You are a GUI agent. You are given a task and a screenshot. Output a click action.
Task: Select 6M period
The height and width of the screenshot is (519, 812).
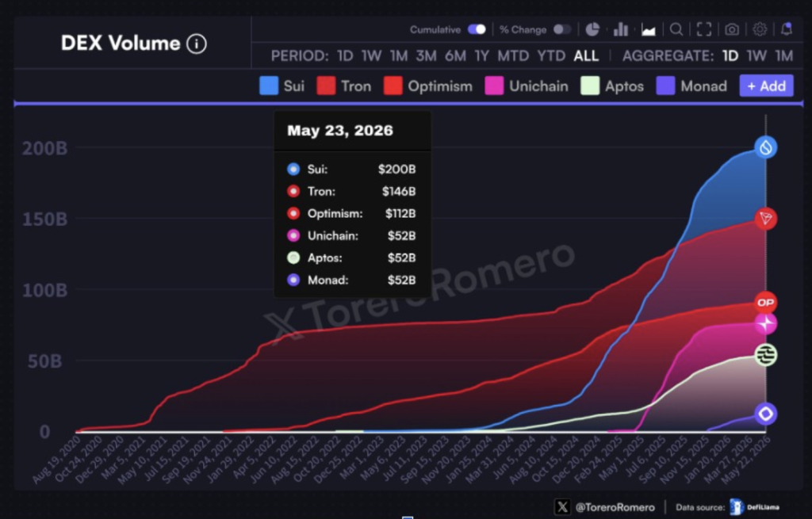click(455, 56)
